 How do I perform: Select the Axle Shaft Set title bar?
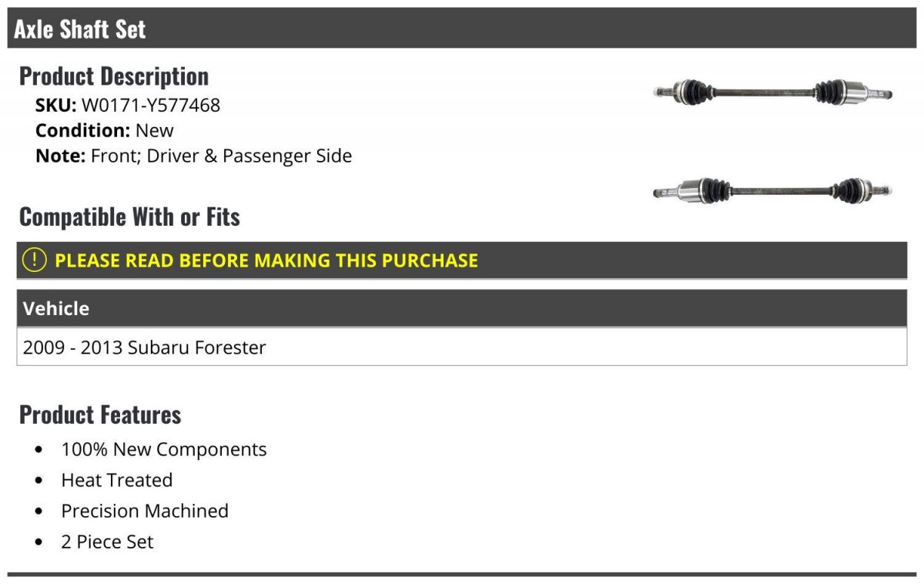[462, 29]
